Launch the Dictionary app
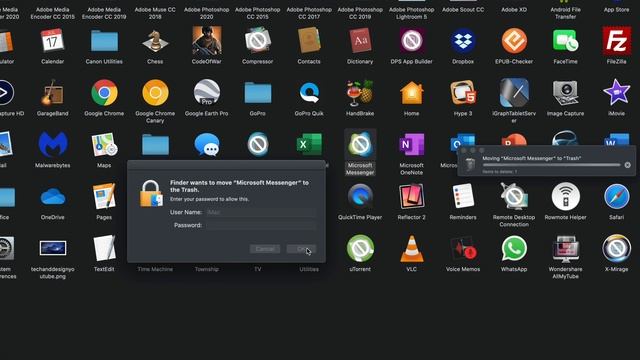640x360 pixels. [x=360, y=41]
